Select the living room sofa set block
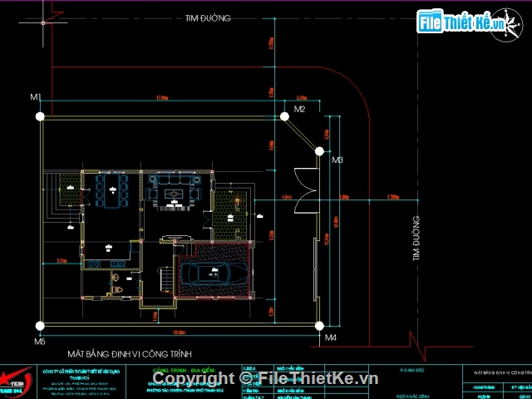The image size is (532, 399). [174, 193]
